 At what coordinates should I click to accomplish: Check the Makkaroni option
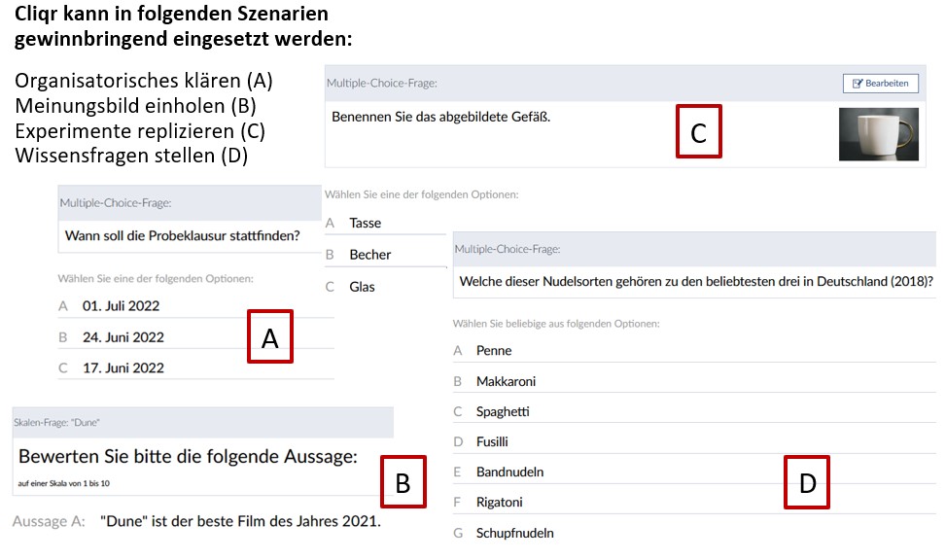point(506,381)
